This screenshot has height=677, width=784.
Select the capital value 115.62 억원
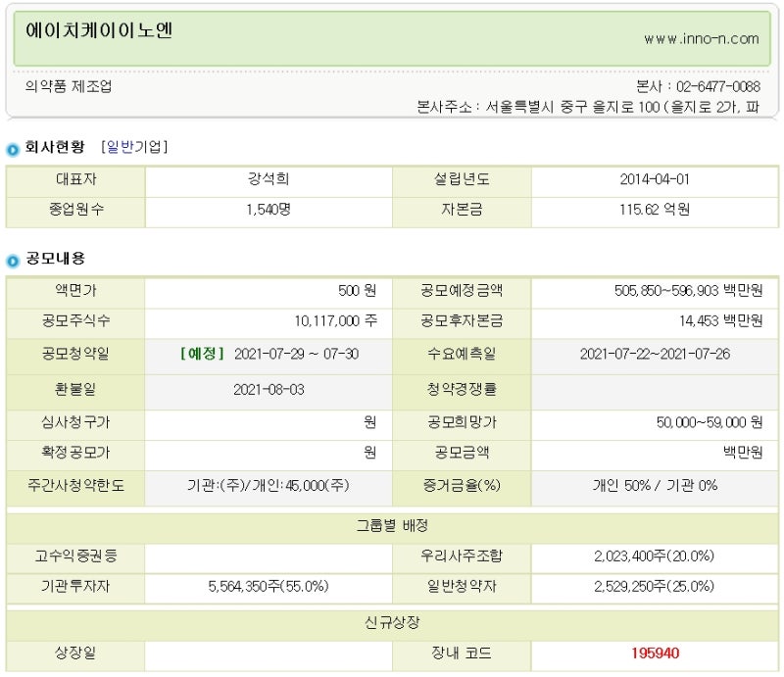[655, 209]
